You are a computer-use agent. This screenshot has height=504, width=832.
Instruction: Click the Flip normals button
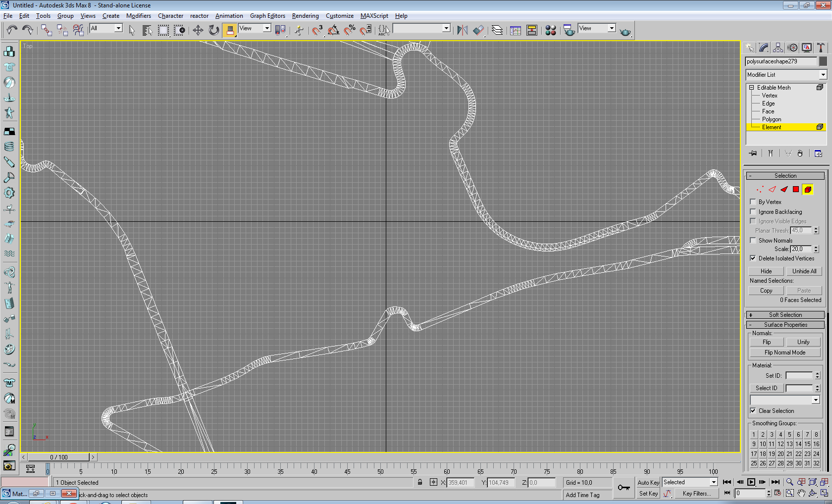pyautogui.click(x=767, y=342)
